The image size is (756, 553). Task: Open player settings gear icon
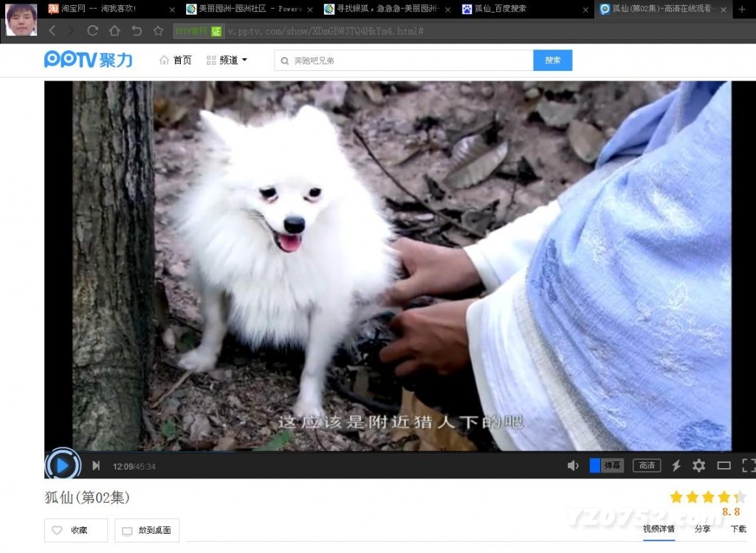point(698,465)
